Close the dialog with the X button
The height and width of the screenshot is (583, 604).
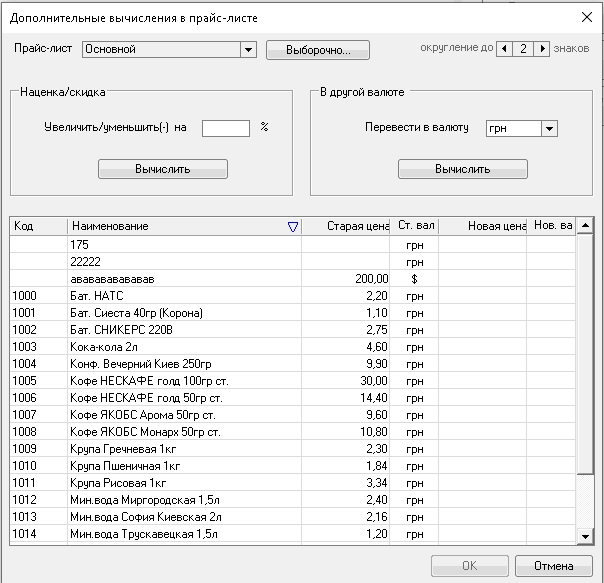point(587,17)
